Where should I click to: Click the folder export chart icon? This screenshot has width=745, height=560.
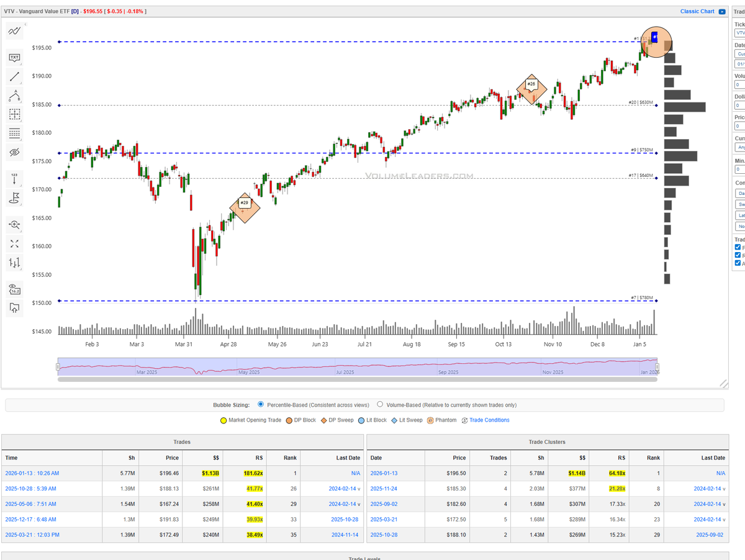(14, 308)
